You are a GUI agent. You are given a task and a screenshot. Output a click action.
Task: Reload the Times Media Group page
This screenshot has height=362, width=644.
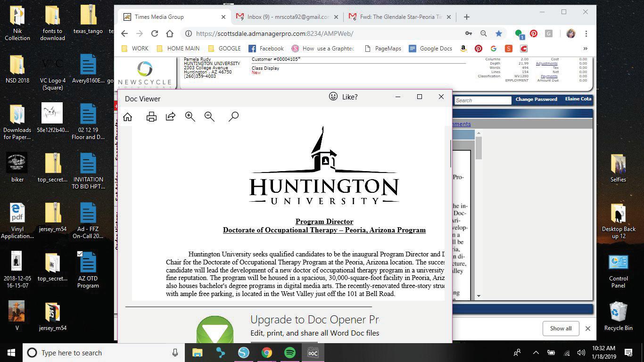click(154, 33)
